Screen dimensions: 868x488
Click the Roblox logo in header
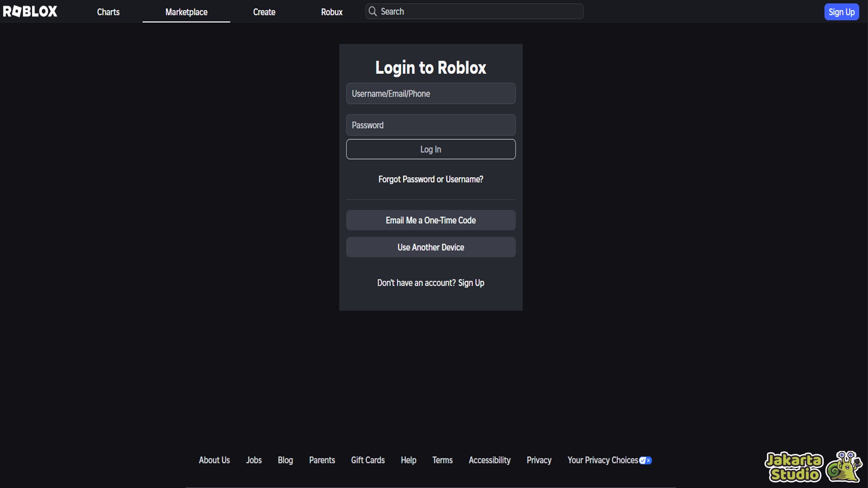[30, 11]
